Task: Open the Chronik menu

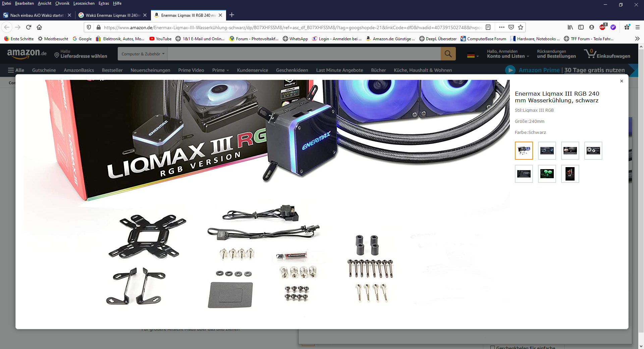Action: pos(62,3)
